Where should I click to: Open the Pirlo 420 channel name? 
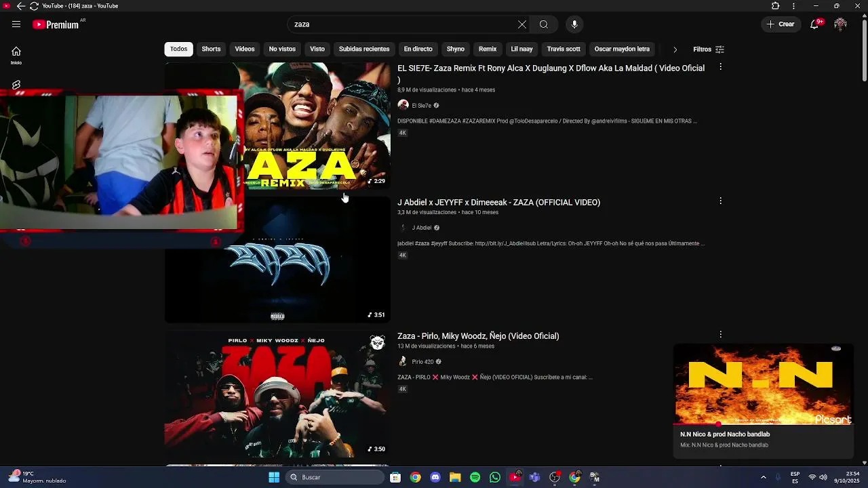click(422, 362)
